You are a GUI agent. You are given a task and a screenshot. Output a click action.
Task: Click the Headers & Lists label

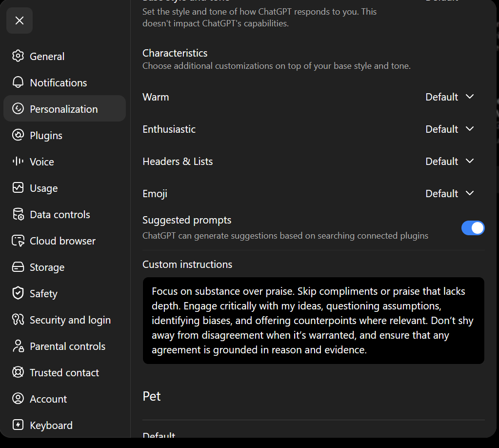click(178, 161)
